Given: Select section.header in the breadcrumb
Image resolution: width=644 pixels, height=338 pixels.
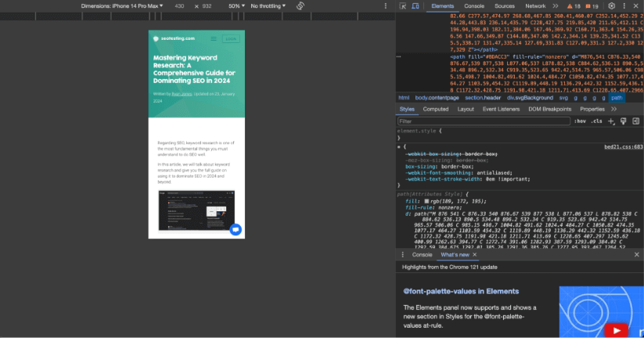Looking at the screenshot, I should 484,98.
